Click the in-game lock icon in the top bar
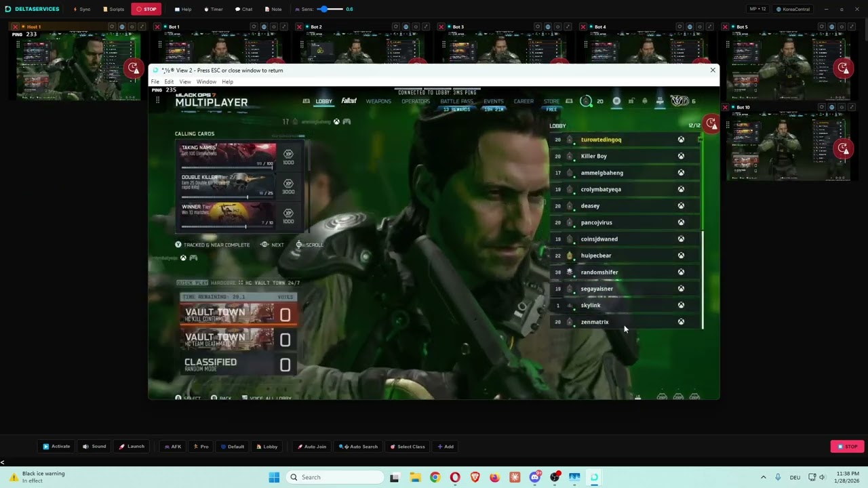 pyautogui.click(x=631, y=101)
